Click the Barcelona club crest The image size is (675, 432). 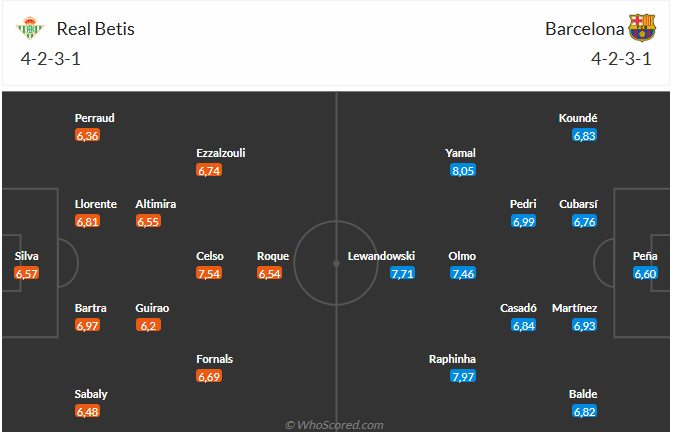[x=642, y=29]
